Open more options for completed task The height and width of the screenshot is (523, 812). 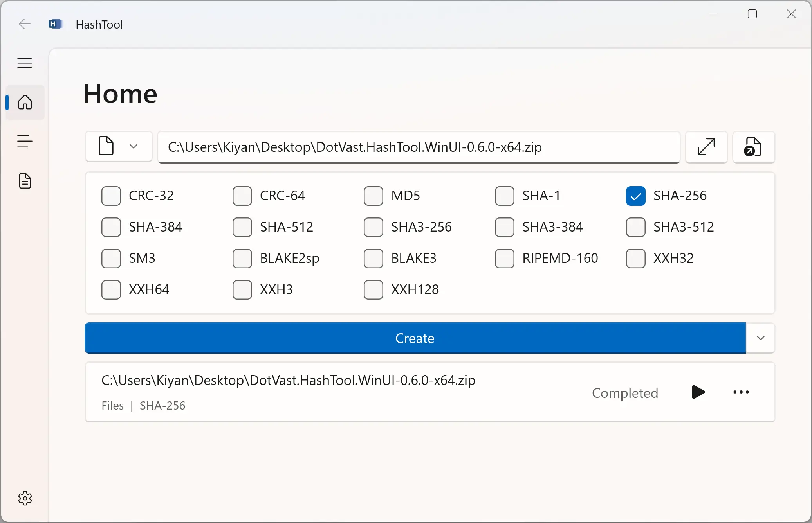coord(741,392)
